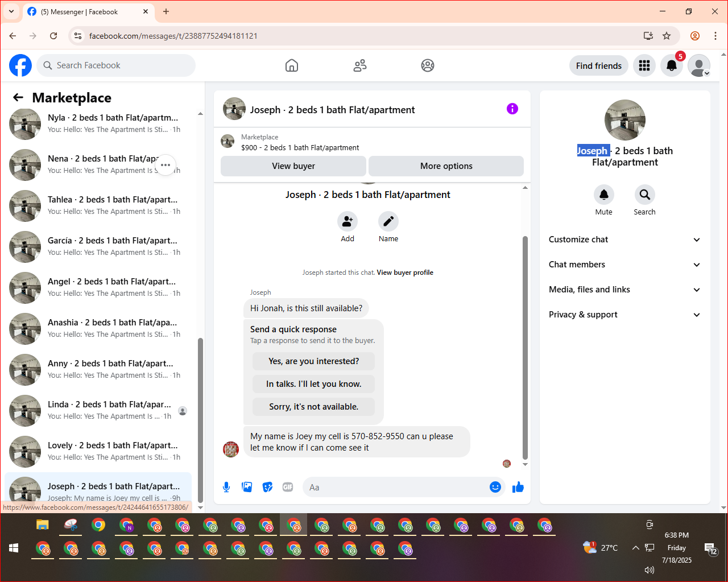Screen dimensions: 728x582
Task: Click the Hi Jonah availability message text
Action: 306,308
